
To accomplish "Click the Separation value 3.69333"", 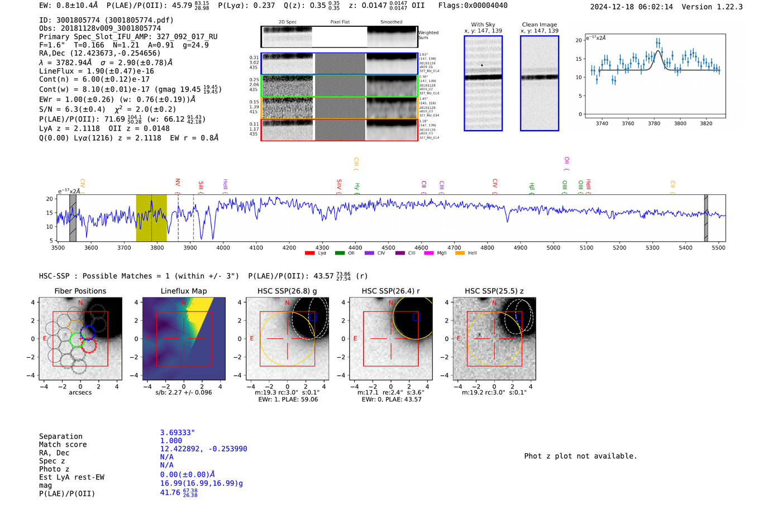I will (177, 433).
